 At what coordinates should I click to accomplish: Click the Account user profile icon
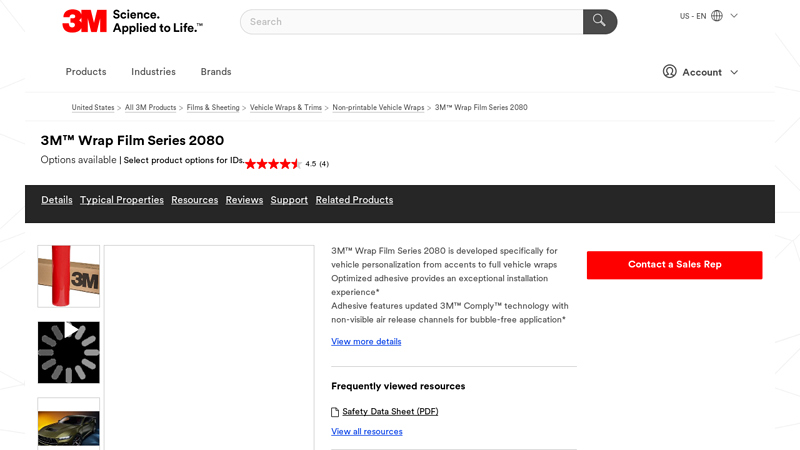[669, 71]
